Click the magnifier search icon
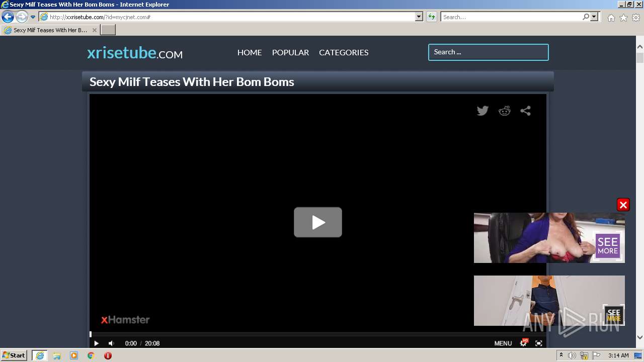Image resolution: width=644 pixels, height=362 pixels. [586, 17]
